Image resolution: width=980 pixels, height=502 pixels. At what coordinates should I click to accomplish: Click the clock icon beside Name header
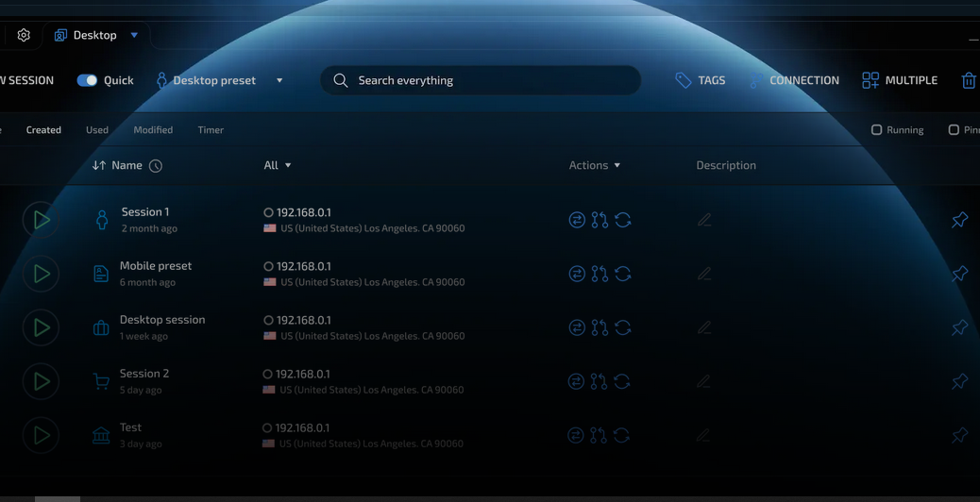[x=156, y=166]
